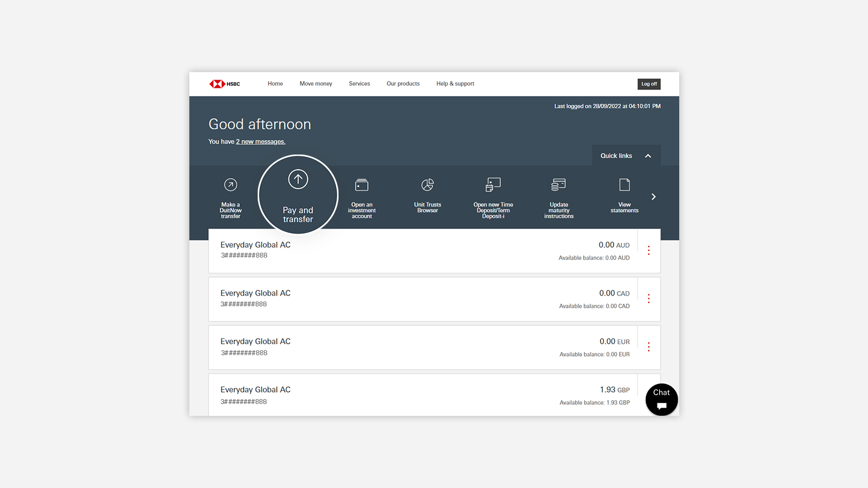This screenshot has width=868, height=488.
Task: Open an investment account icon
Action: [x=362, y=185]
